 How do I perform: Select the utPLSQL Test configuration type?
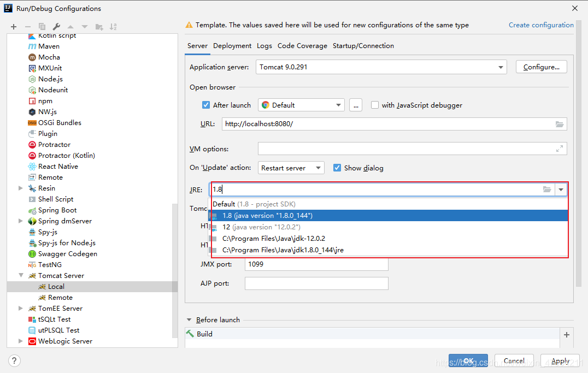[x=58, y=330]
